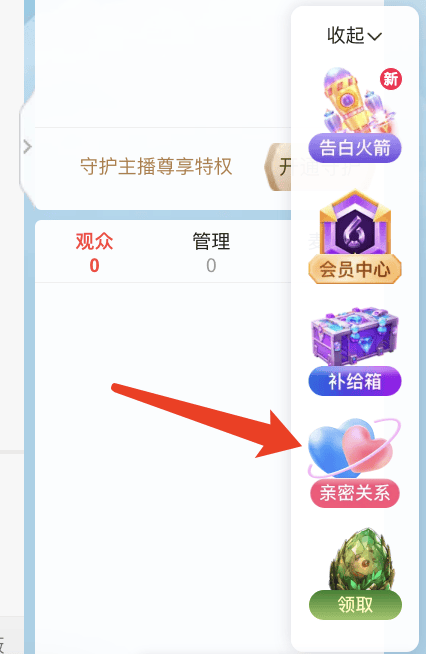Click the 补给箱 blue label
Image resolution: width=426 pixels, height=654 pixels.
[355, 381]
